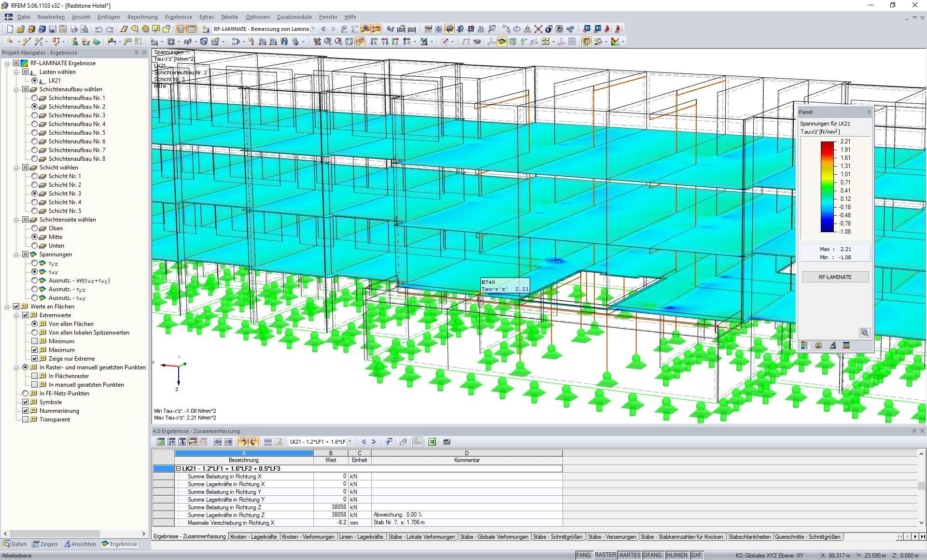Select Oben layer side radio button
This screenshot has width=927, height=560.
tap(35, 228)
